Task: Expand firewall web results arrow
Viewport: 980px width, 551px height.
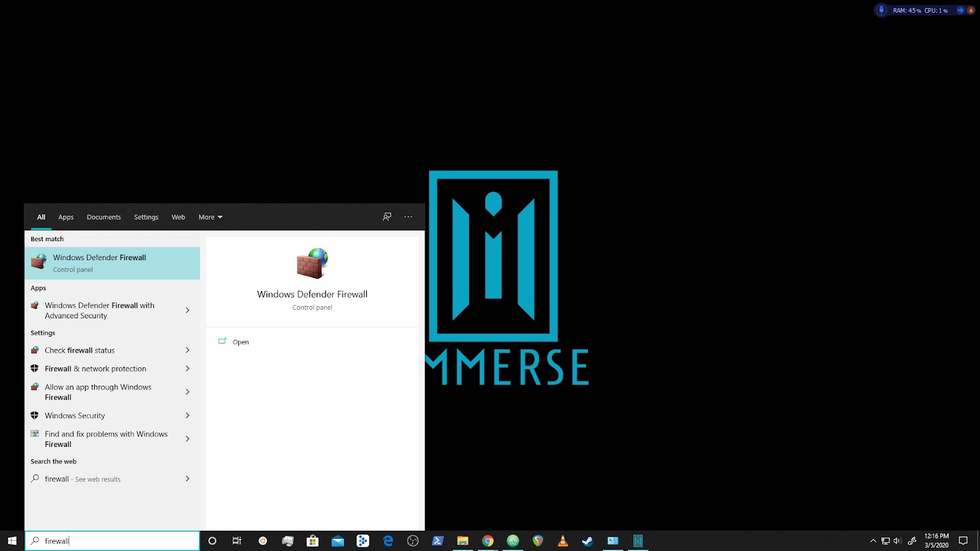Action: [187, 479]
